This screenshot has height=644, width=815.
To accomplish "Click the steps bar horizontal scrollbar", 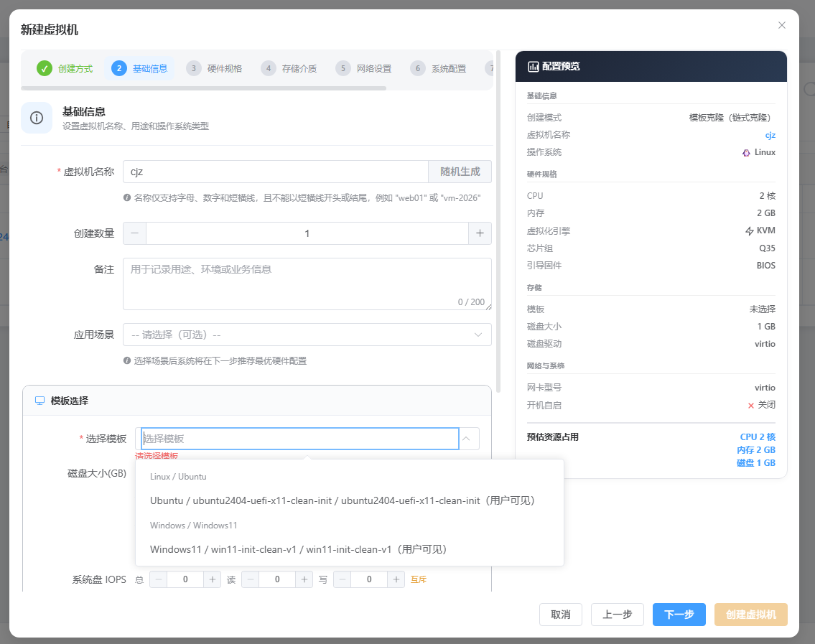I will (x=204, y=88).
